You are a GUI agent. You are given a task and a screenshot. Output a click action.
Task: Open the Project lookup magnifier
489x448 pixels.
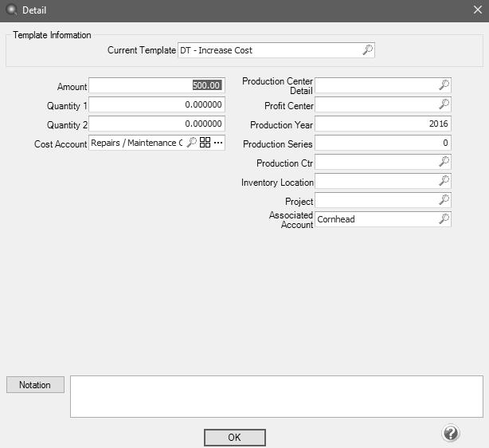444,200
